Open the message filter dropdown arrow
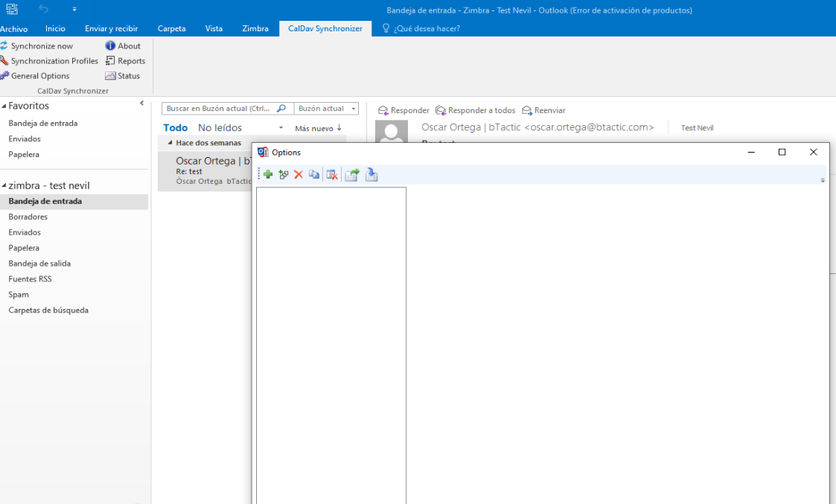 (281, 128)
